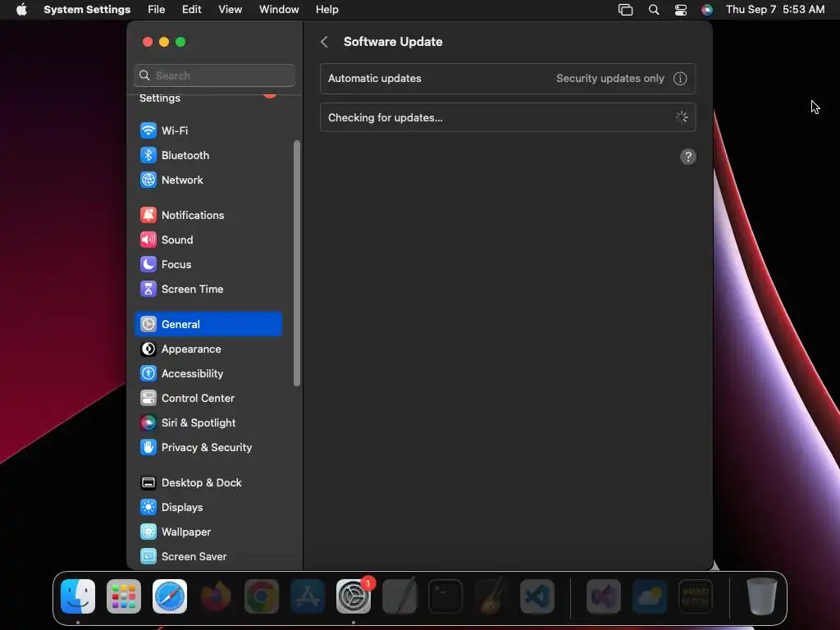
Task: Open the Window menu
Action: click(x=279, y=10)
